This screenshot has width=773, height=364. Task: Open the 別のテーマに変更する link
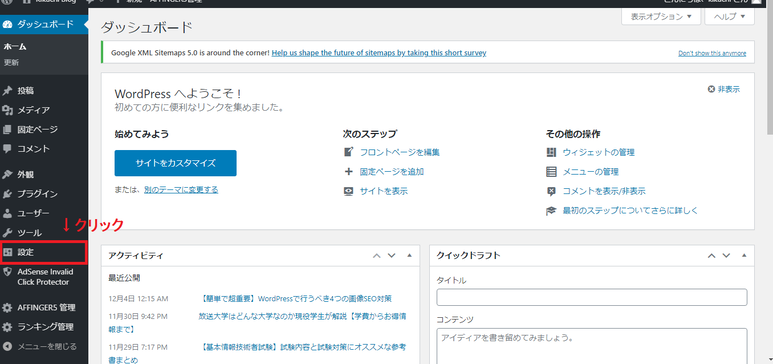181,189
